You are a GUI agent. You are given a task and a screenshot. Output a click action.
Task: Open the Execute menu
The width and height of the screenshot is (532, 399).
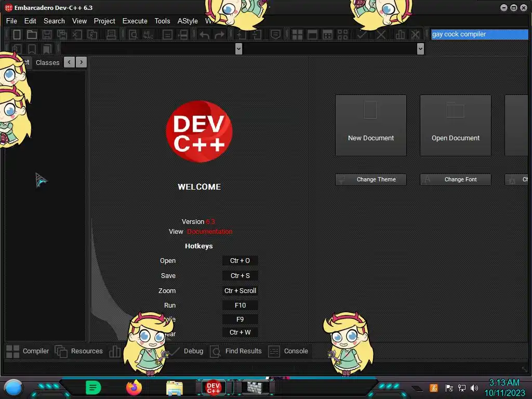coord(135,21)
